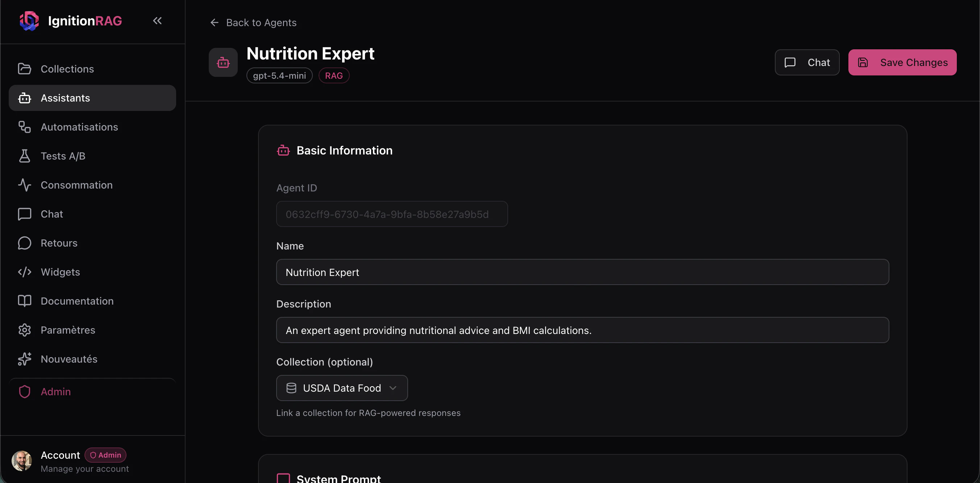
Task: Open the Widgets code icon
Action: point(24,272)
